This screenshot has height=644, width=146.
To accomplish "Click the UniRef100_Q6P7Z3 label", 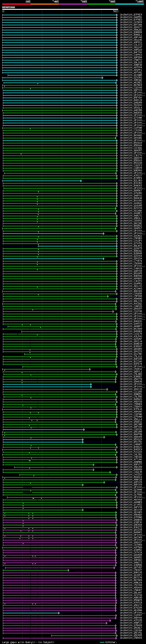I will coord(131,90).
